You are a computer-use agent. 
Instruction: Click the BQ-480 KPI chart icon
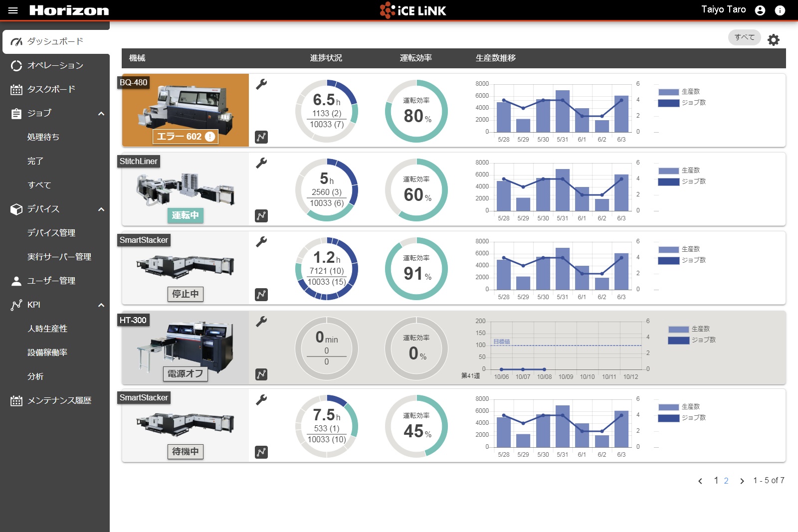coord(261,137)
